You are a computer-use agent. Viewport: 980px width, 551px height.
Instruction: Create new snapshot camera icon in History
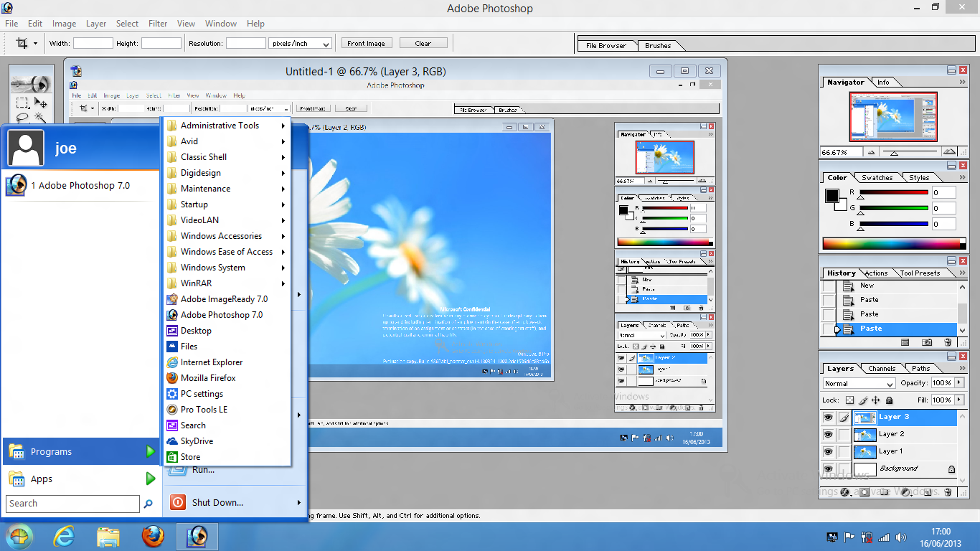(x=927, y=343)
